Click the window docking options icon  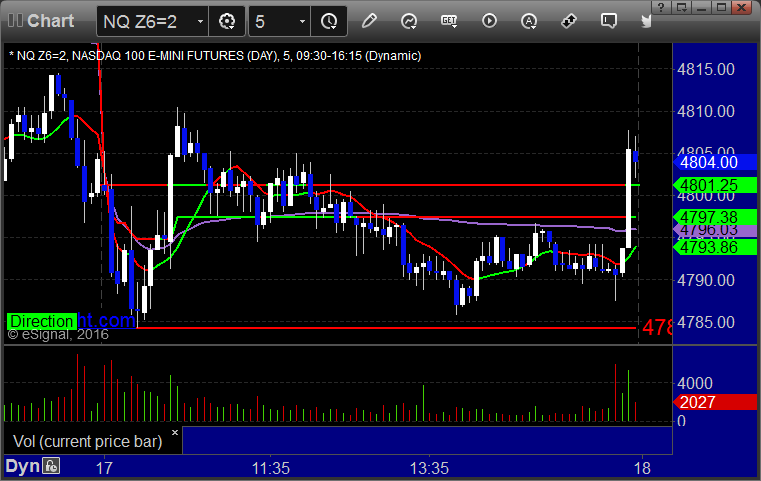pyautogui.click(x=681, y=7)
